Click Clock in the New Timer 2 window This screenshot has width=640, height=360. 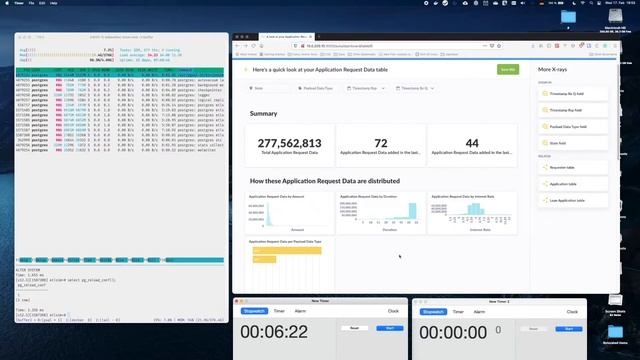(572, 312)
